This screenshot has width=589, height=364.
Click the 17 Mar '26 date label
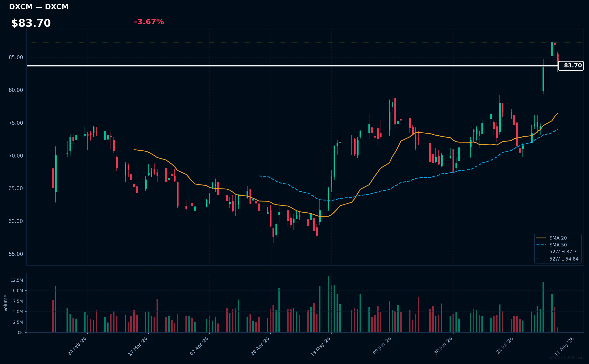click(138, 346)
